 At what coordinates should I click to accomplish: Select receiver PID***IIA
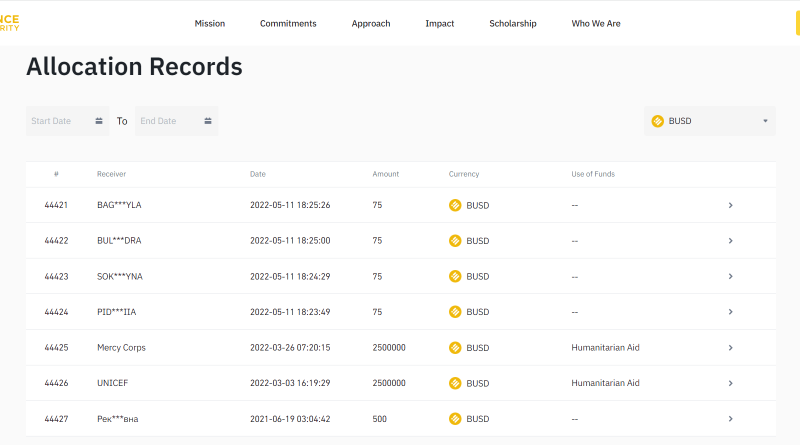[x=116, y=312]
